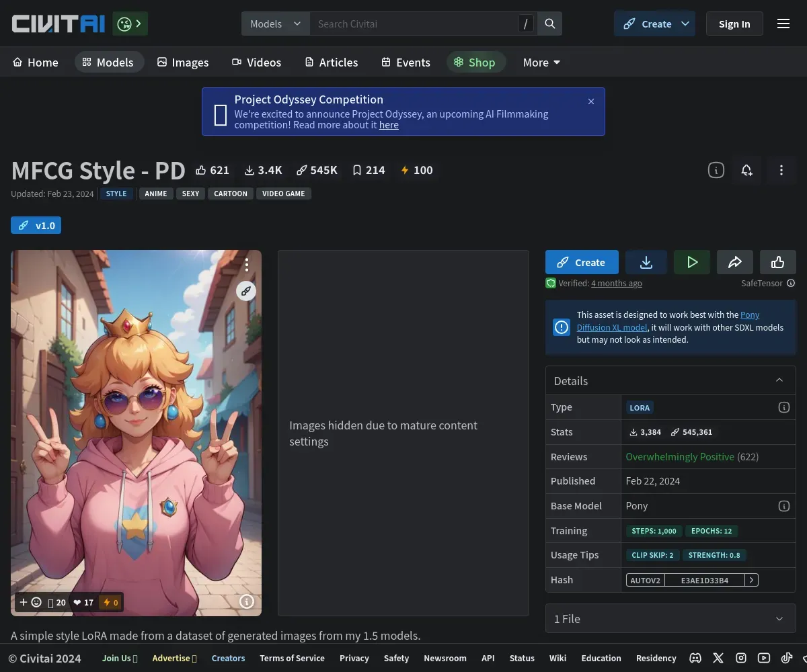807x672 pixels.
Task: Share the model with share arrow
Action: tap(735, 262)
